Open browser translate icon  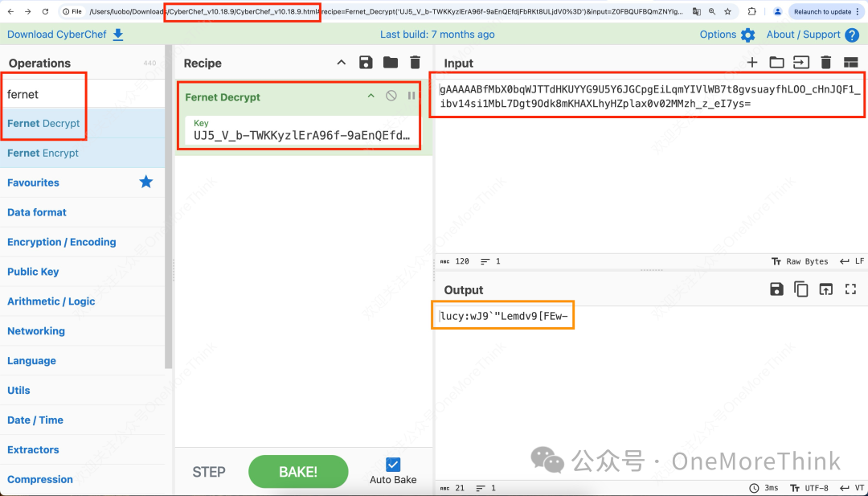point(696,11)
